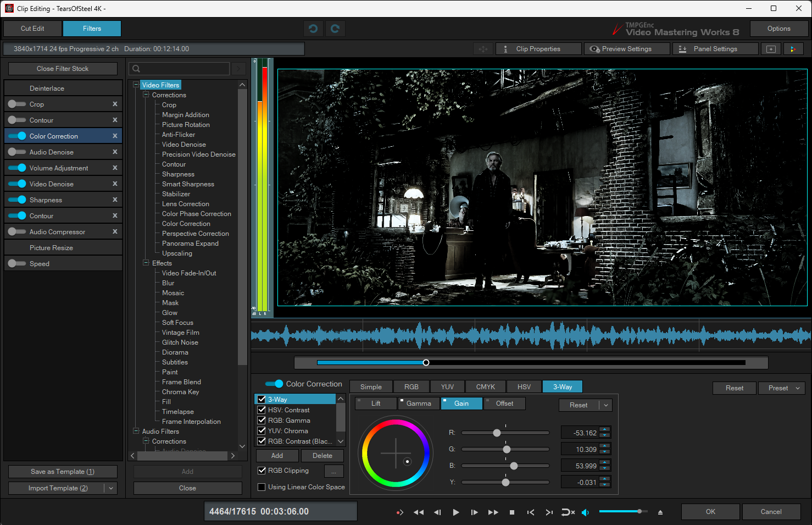Step forward one frame

(475, 512)
